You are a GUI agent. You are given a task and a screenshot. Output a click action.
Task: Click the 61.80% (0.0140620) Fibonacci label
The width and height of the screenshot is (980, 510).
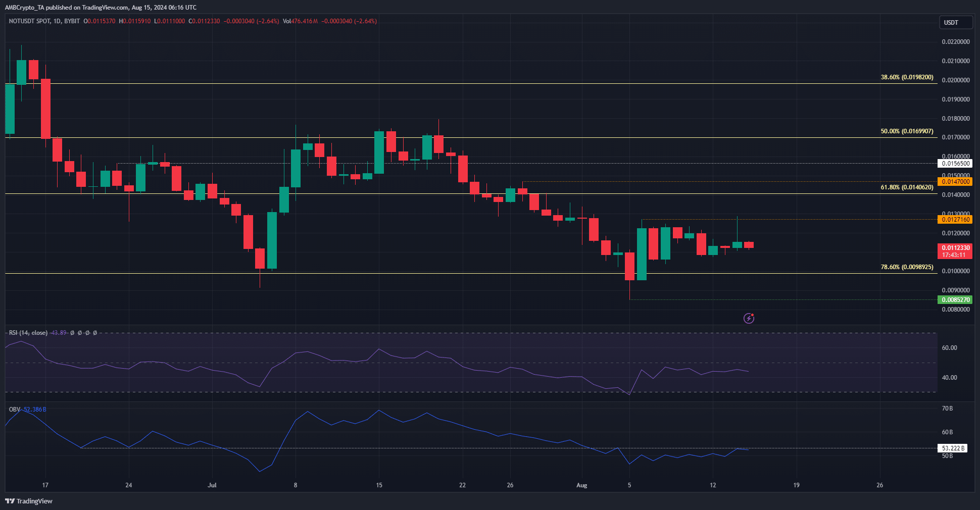click(x=907, y=187)
